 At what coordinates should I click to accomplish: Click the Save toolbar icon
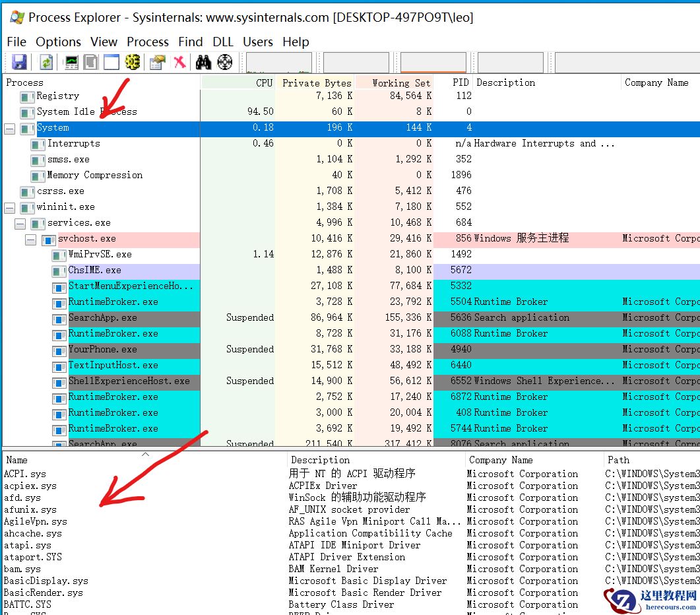click(18, 62)
